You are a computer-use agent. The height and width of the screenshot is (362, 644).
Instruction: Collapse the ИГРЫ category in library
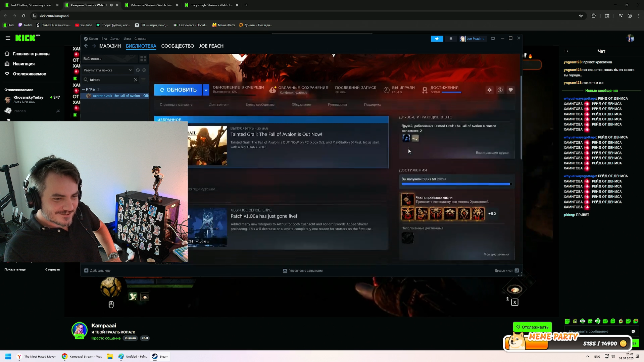click(x=84, y=90)
